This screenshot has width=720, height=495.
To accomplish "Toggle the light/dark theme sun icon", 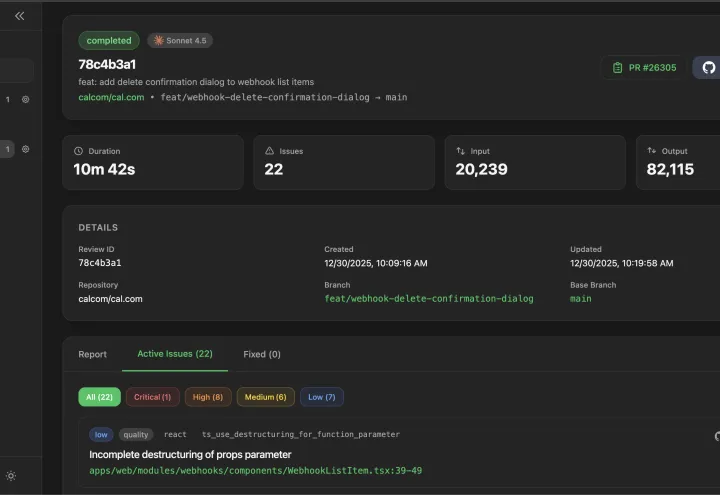I will tap(11, 476).
